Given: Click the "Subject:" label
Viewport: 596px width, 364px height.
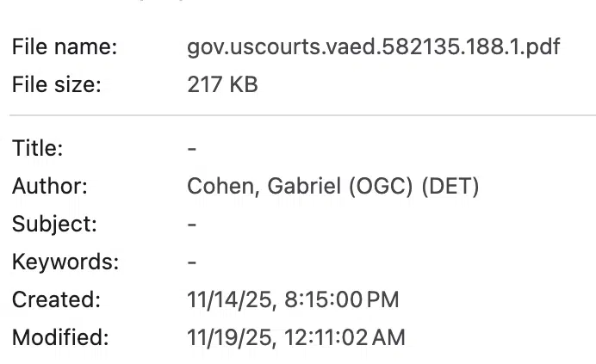Looking at the screenshot, I should pos(54,224).
